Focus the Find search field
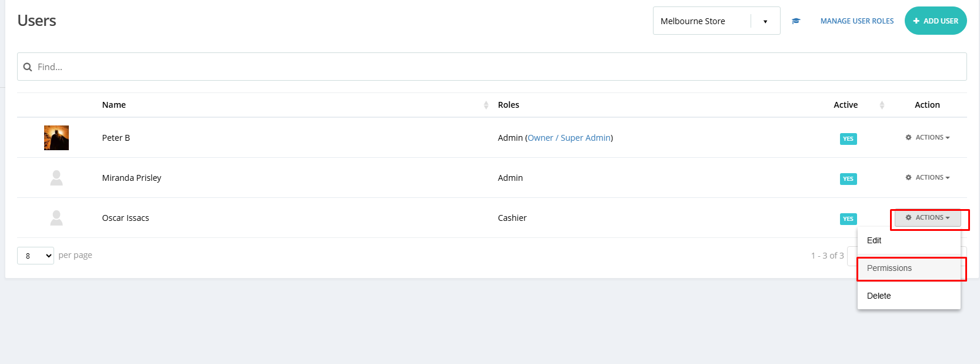Screen dimensions: 980x364 coord(492,67)
